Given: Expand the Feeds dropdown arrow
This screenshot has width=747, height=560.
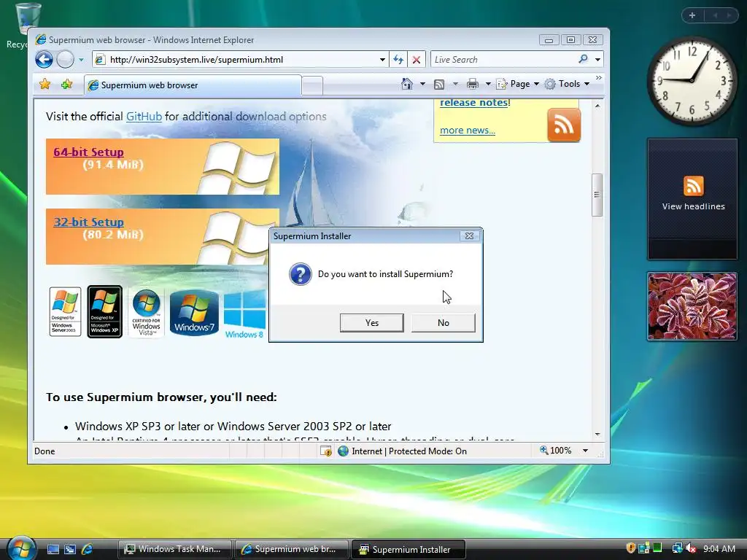Looking at the screenshot, I should [x=455, y=85].
